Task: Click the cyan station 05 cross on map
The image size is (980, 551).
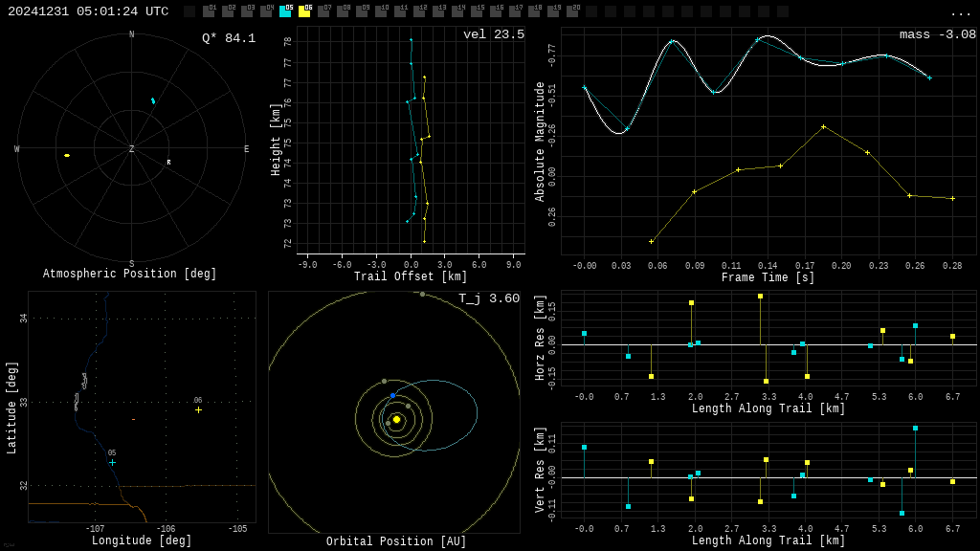Action: (112, 462)
